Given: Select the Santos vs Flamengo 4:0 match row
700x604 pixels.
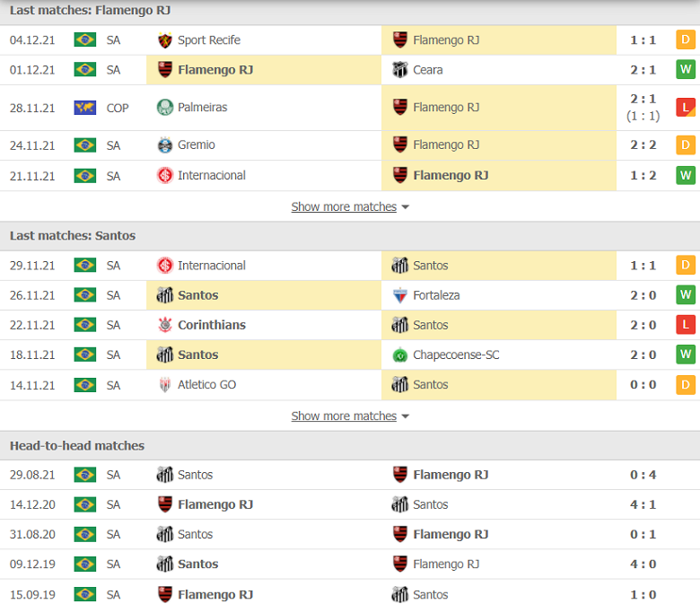Looking at the screenshot, I should [x=350, y=565].
